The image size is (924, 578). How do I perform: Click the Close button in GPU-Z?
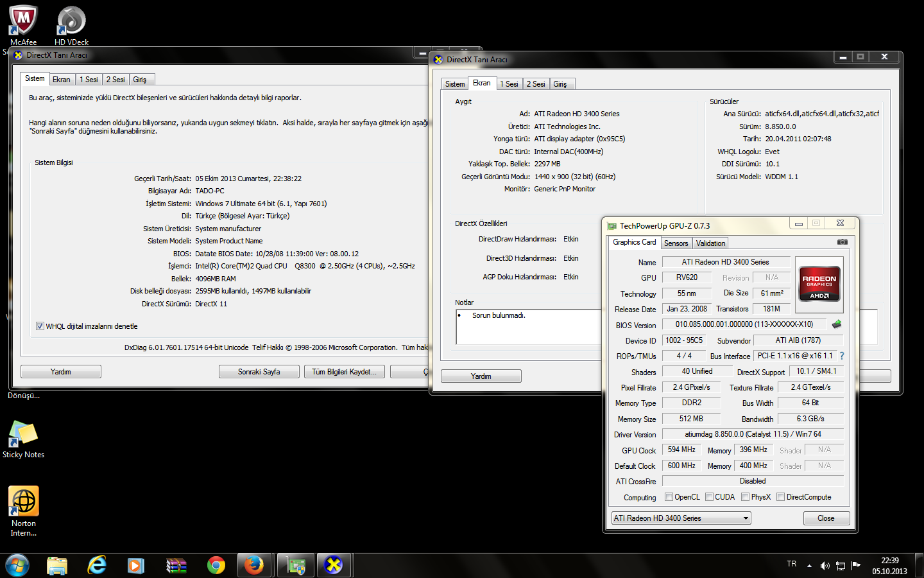826,518
